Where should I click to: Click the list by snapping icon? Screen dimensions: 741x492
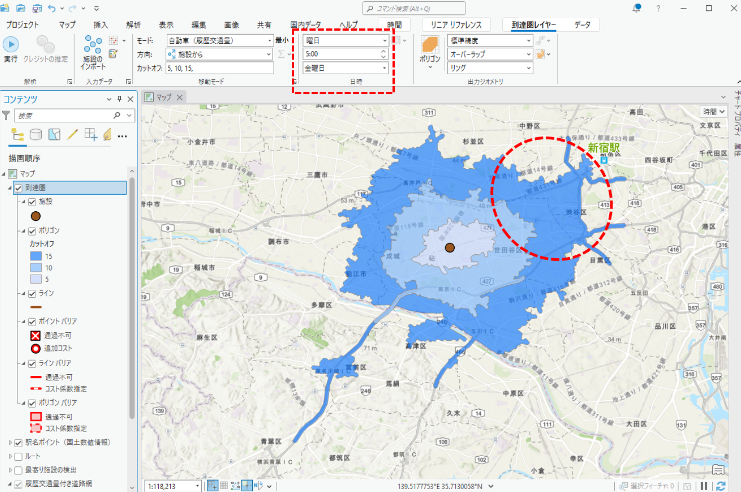[x=90, y=135]
